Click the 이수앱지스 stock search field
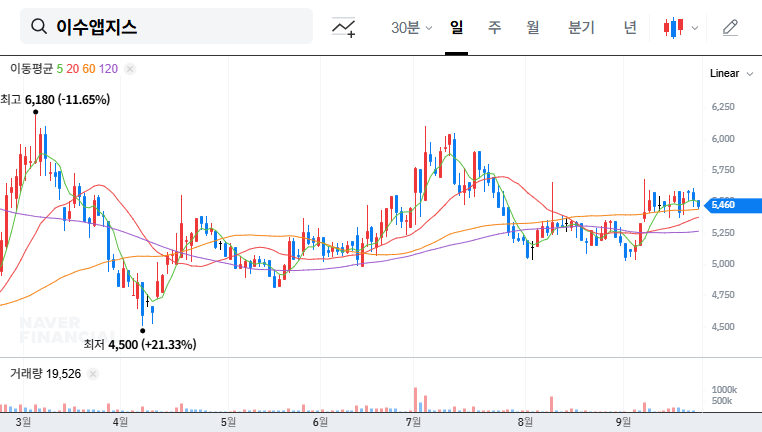Viewport: 762px width, 432px height. [166, 26]
